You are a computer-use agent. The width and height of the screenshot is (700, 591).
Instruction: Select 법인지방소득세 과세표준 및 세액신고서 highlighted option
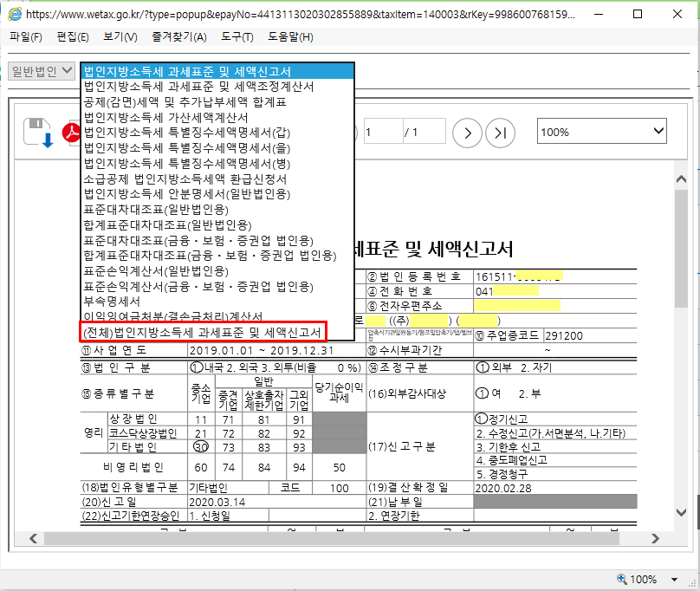point(217,71)
